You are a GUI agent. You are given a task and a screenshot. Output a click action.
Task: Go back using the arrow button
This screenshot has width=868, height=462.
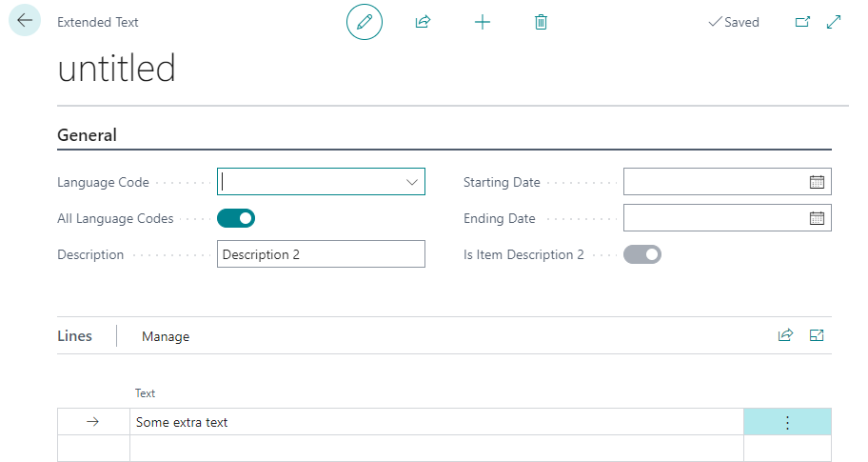point(25,21)
